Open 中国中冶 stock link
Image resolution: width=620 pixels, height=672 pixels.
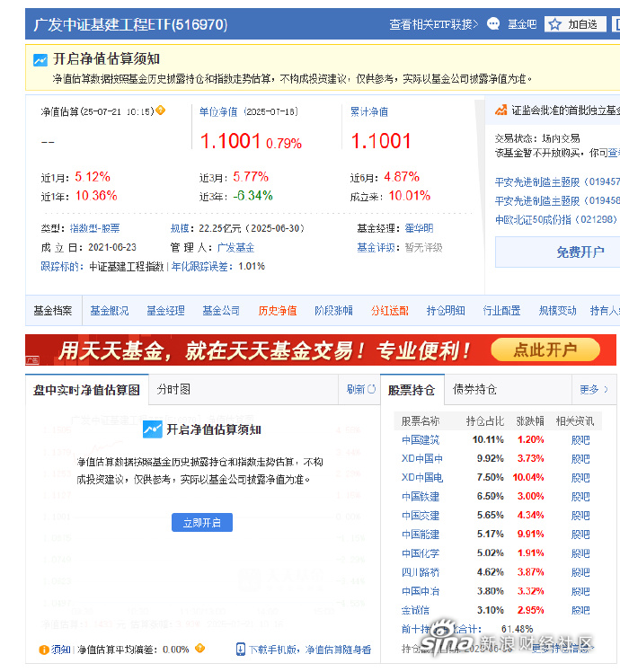coord(421,591)
